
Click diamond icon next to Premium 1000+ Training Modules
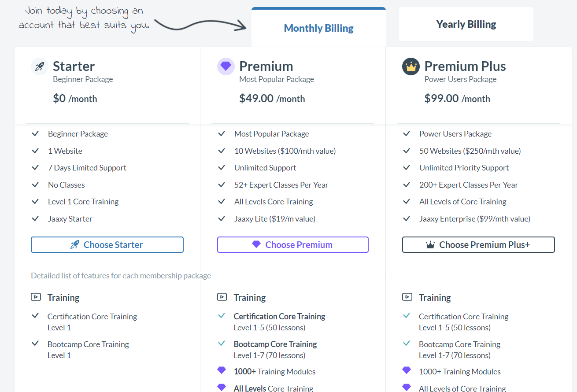tap(222, 371)
